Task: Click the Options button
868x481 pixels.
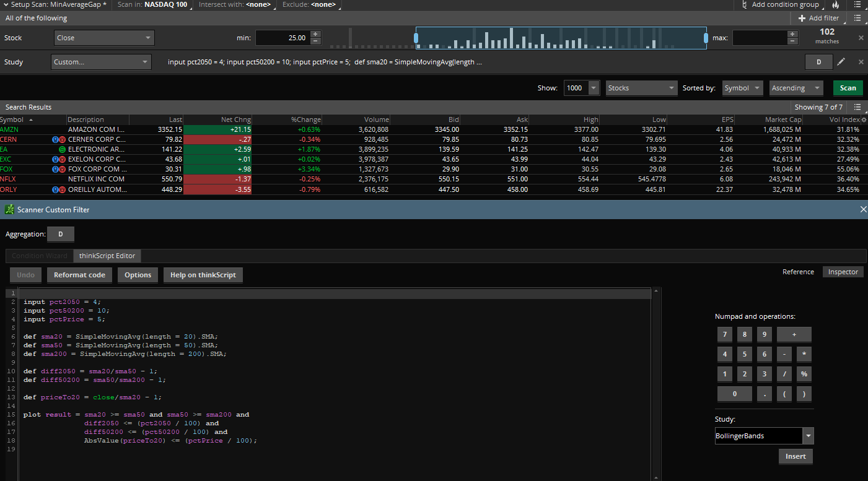Action: pos(138,275)
